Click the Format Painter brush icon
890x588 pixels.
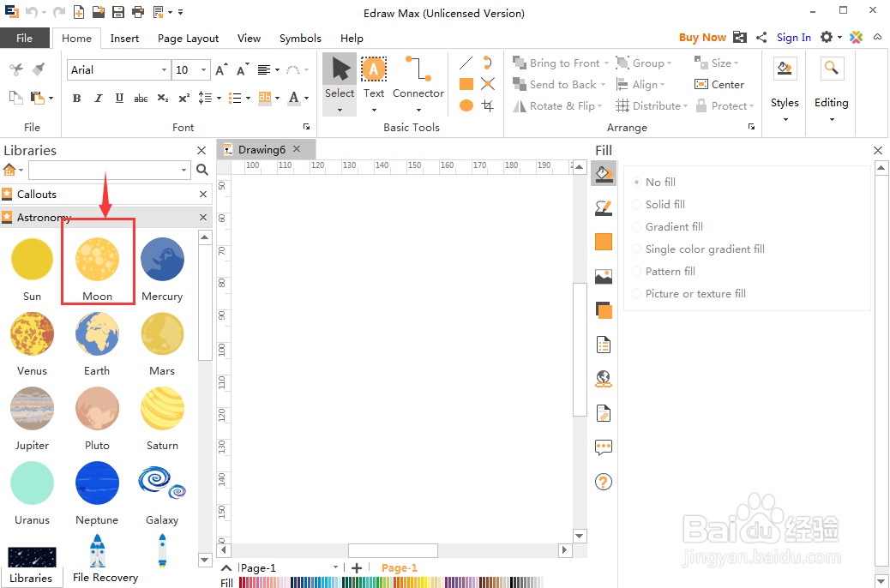(38, 69)
